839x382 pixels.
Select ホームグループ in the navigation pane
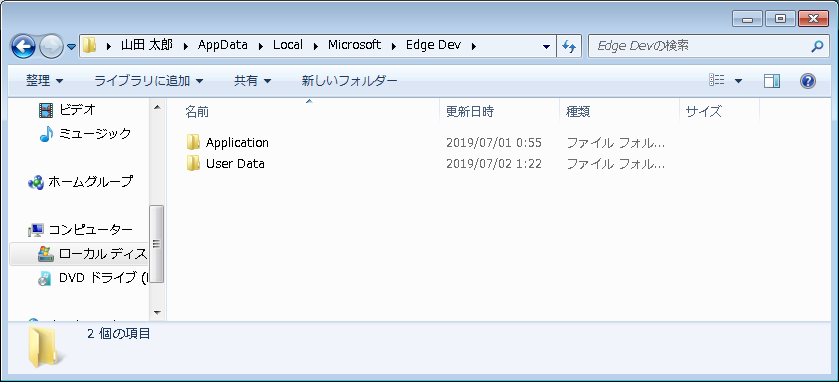[90, 181]
